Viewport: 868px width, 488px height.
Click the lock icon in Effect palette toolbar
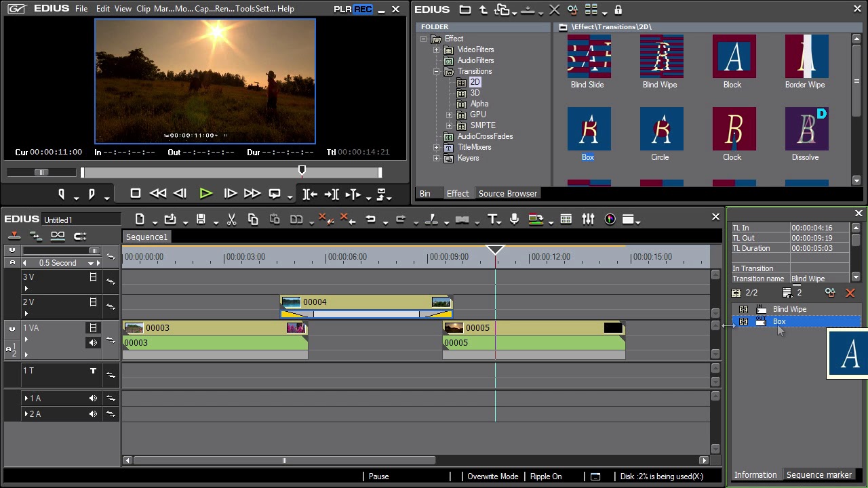[x=618, y=9]
